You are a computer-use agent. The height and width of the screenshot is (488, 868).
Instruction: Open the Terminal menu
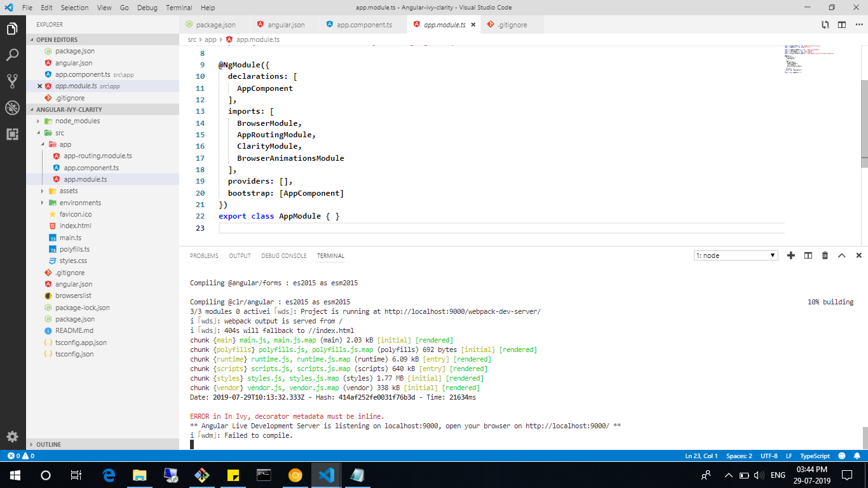179,8
